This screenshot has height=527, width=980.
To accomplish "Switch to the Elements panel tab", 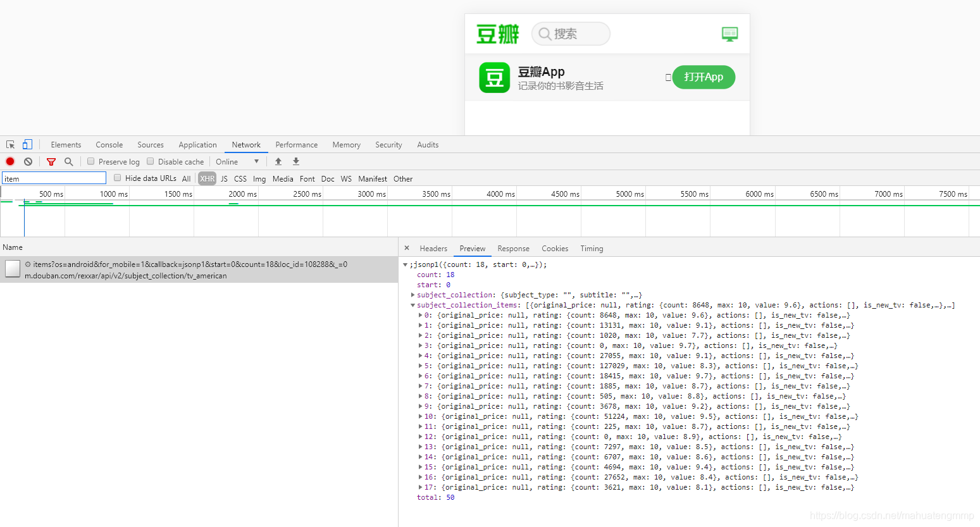I will click(x=66, y=145).
